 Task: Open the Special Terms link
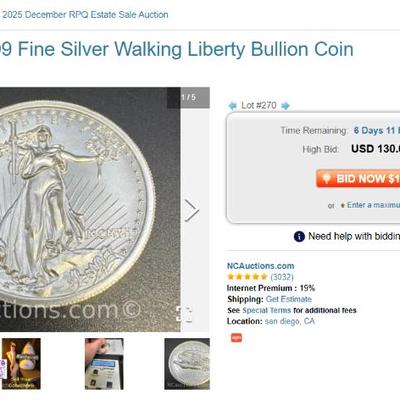(x=267, y=310)
